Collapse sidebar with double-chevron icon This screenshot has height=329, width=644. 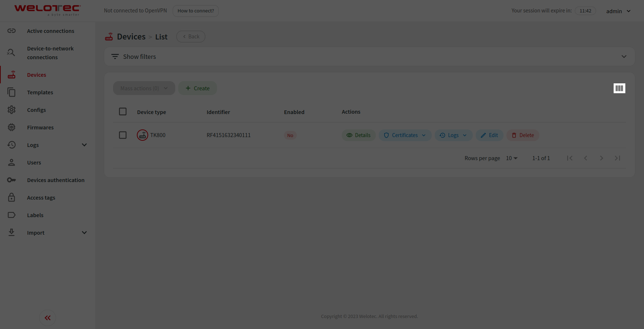48,318
